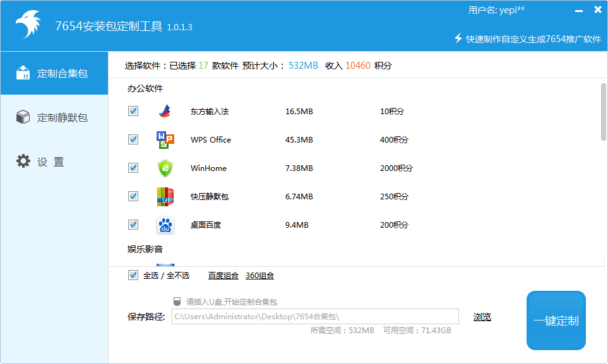Click the 可用空间：71.43GB text

point(417,331)
